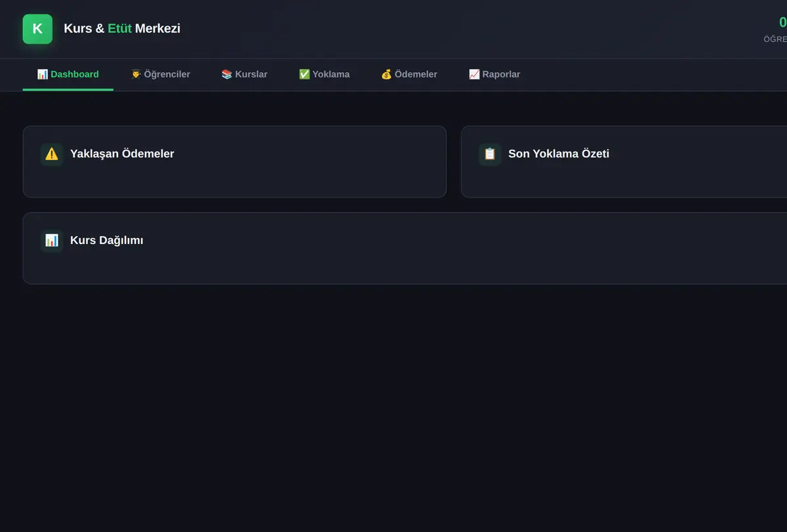
Task: Click the money bag emoji on Ödemeler tab
Action: 386,74
